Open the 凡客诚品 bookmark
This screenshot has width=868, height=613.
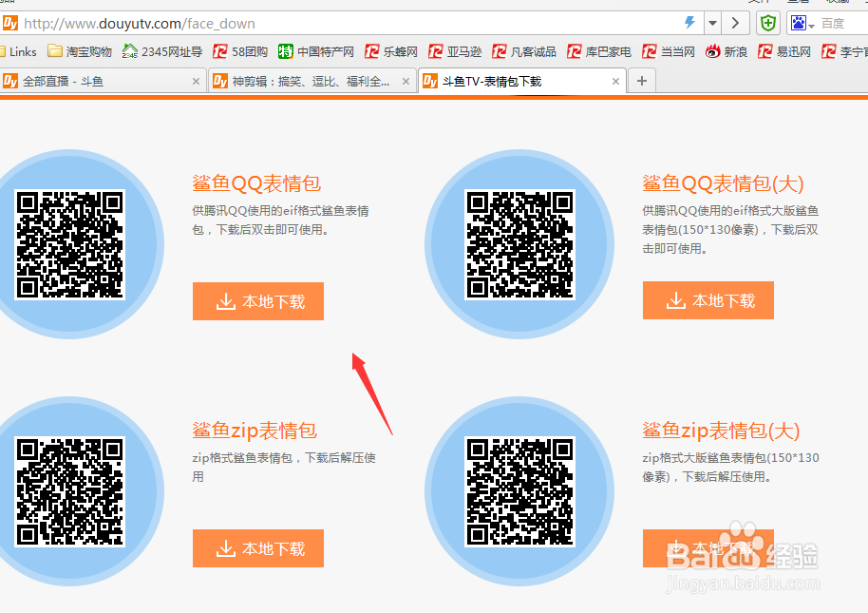(x=524, y=52)
